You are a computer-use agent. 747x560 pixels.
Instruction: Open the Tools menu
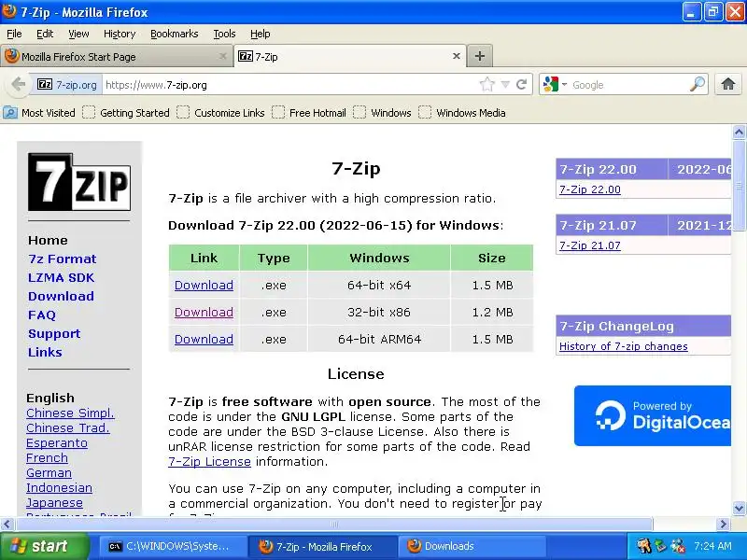coord(224,34)
